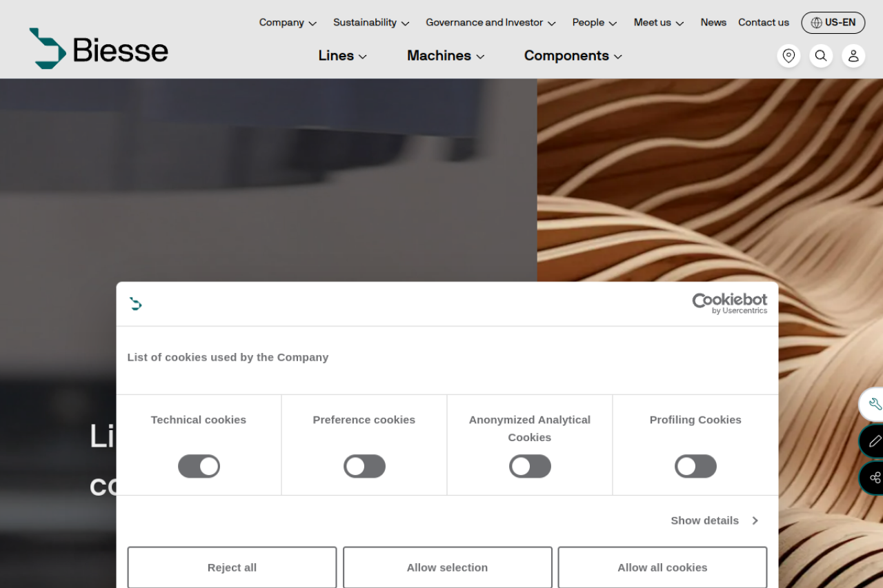Image resolution: width=883 pixels, height=588 pixels.
Task: Click the Biesse logo in header
Action: 99,49
